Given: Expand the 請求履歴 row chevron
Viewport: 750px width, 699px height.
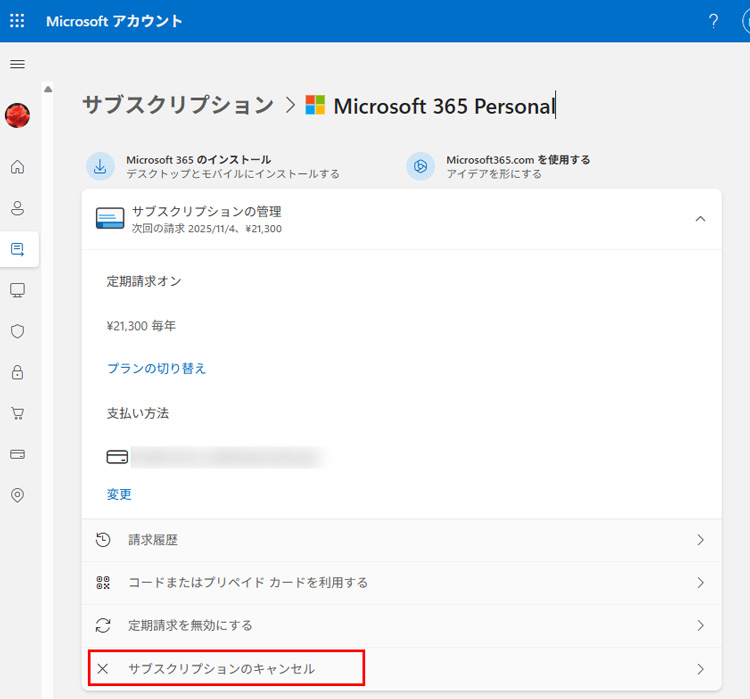Looking at the screenshot, I should 700,540.
